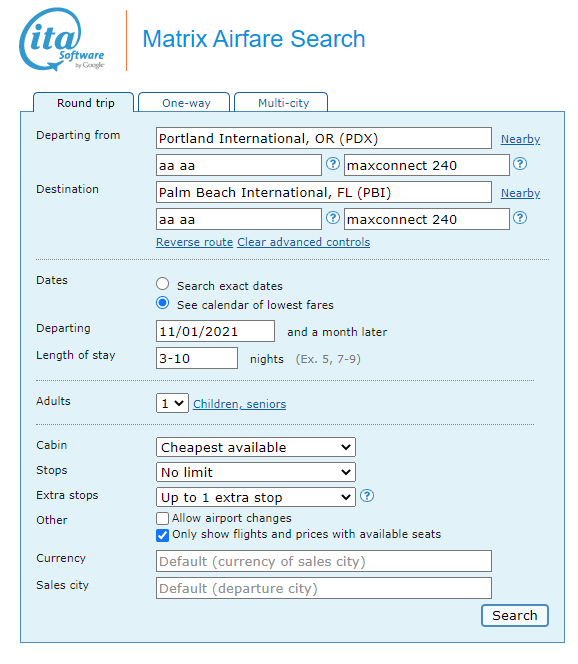Expand the Cabin dropdown
Viewport: 578px width, 664px height.
(256, 447)
